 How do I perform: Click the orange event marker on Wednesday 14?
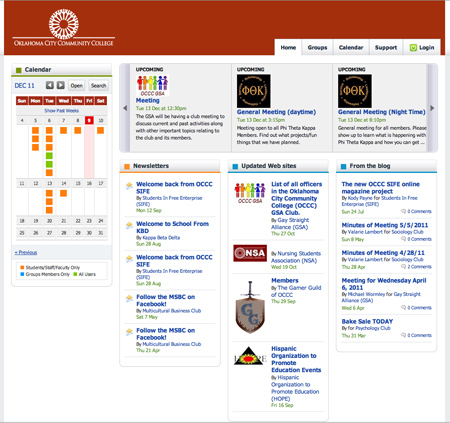click(63, 193)
